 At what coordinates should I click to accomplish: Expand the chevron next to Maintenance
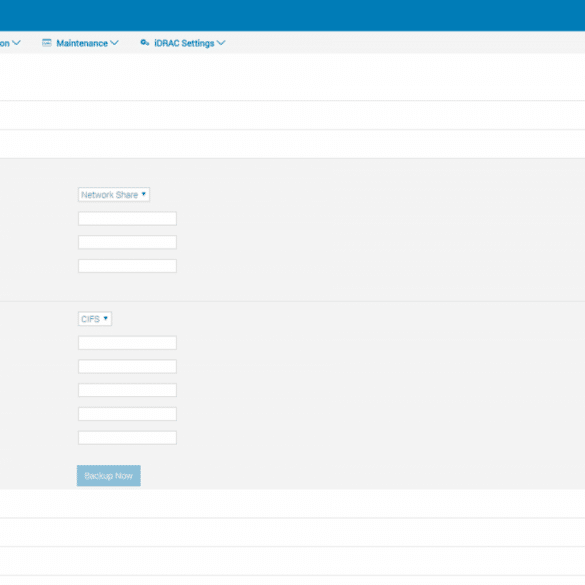[114, 43]
